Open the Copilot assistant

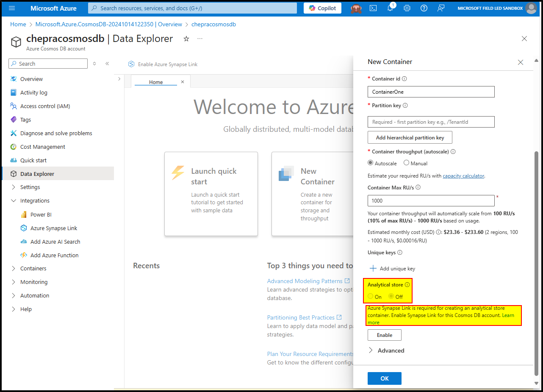click(x=322, y=8)
